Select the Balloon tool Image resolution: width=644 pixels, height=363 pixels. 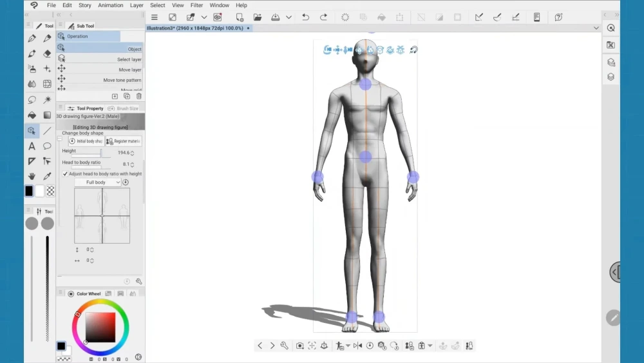(x=47, y=146)
